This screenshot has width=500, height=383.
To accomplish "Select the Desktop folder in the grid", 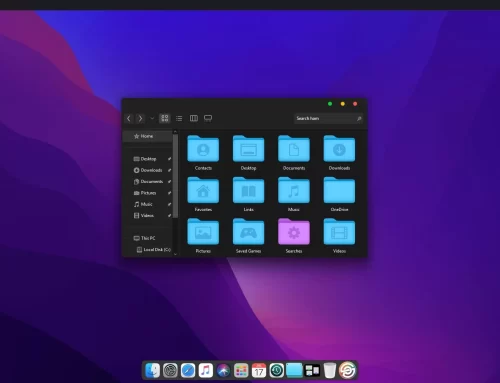I will tap(248, 153).
